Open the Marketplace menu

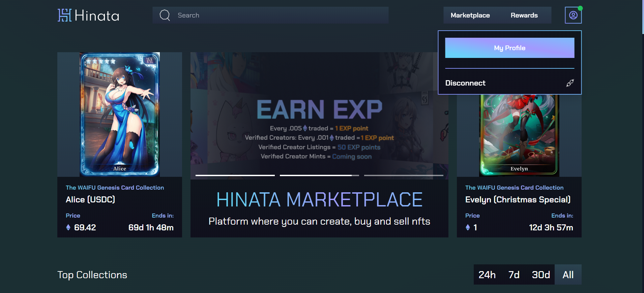tap(470, 15)
